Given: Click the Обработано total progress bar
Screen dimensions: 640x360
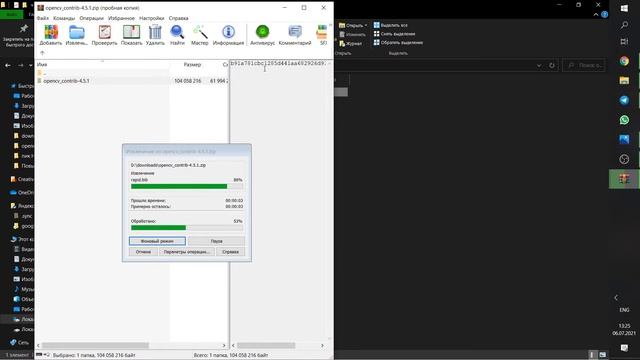Looking at the screenshot, I should coord(187,227).
